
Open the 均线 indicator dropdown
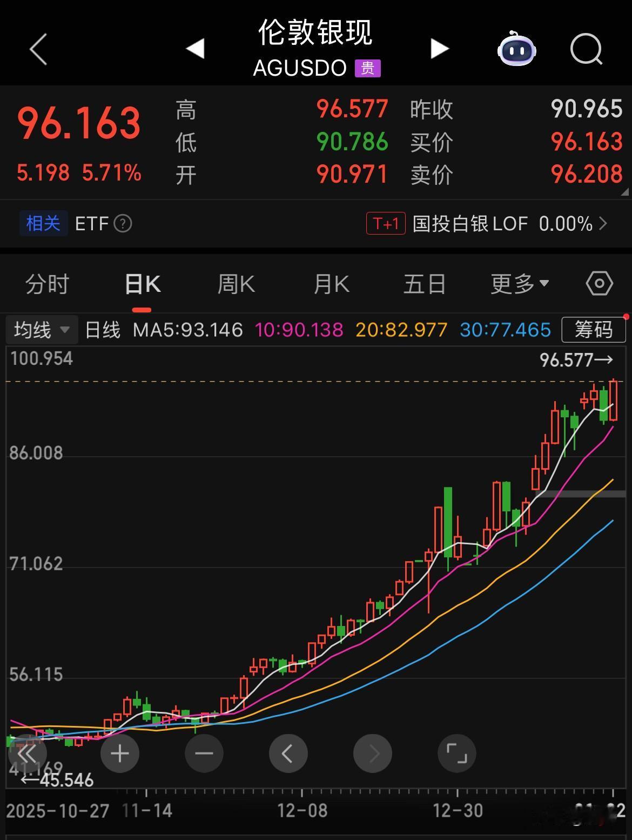tap(42, 329)
